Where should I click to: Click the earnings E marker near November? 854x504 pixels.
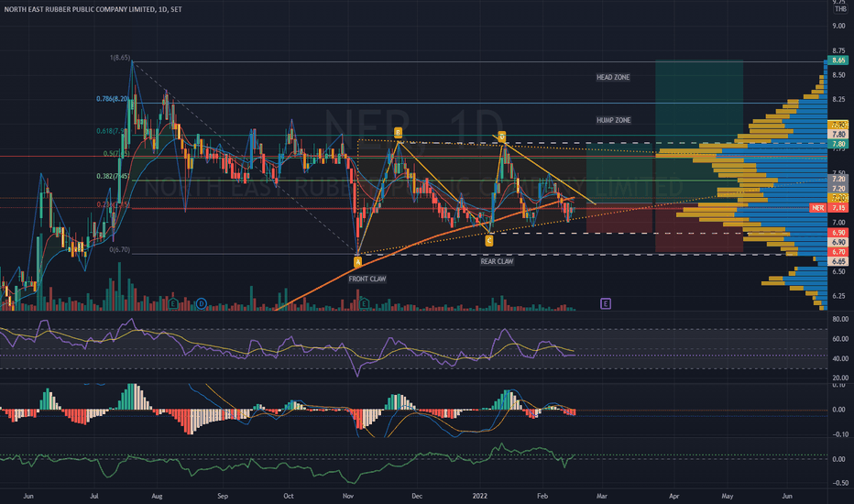click(x=364, y=303)
